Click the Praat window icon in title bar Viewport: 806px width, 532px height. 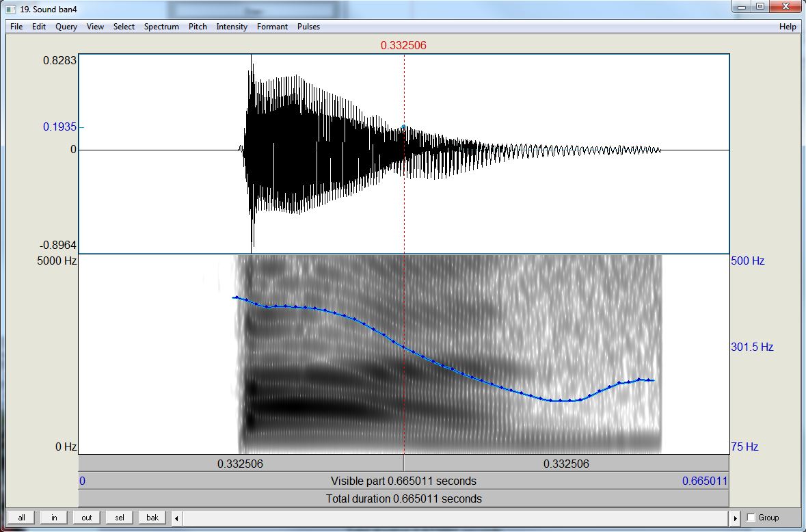pos(11,10)
